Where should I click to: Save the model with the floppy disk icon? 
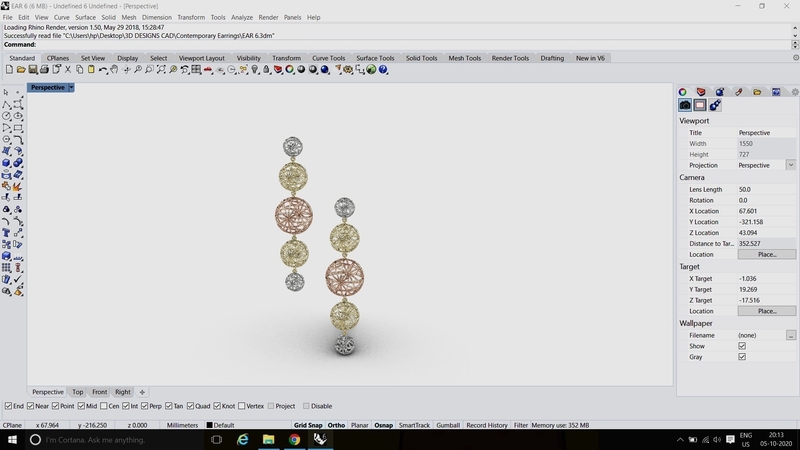point(33,69)
